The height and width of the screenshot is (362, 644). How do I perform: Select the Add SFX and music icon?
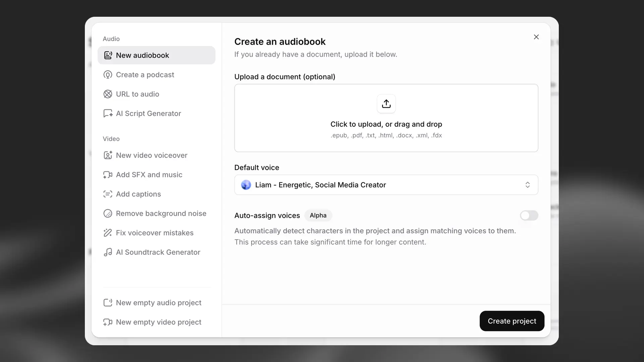click(x=107, y=175)
